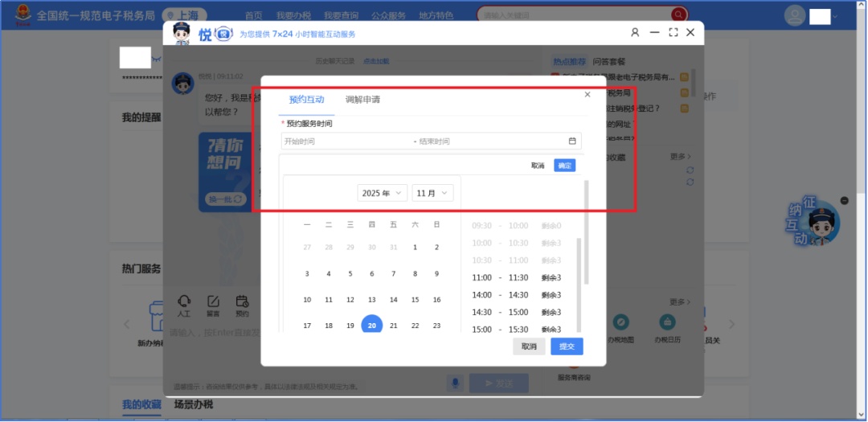This screenshot has width=868, height=422.
Task: Switch to the 调解申请 tab
Action: [x=362, y=100]
